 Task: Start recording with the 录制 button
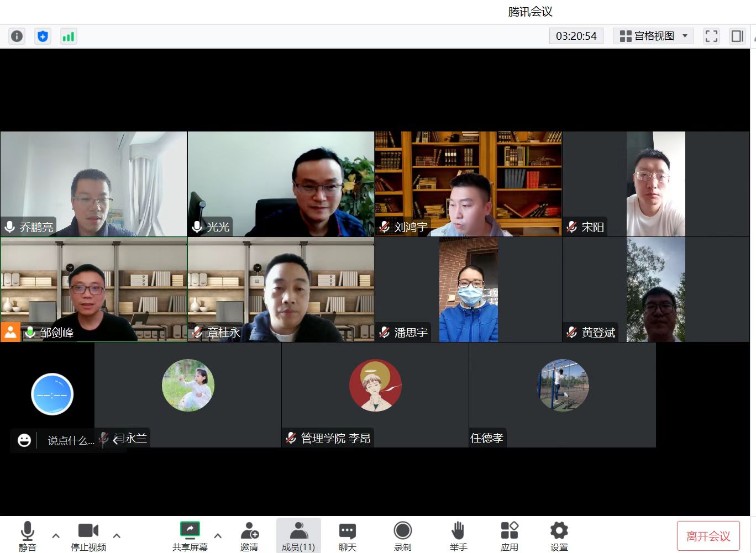pos(402,535)
